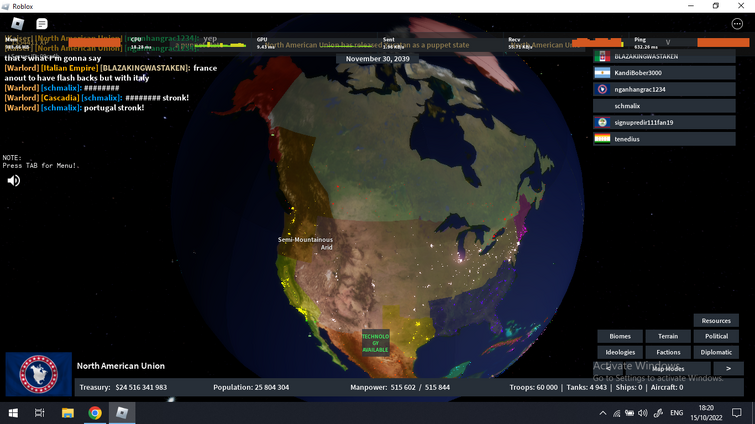Screen dimensions: 755x424
Task: Open Task View on the taskbar
Action: (39, 413)
